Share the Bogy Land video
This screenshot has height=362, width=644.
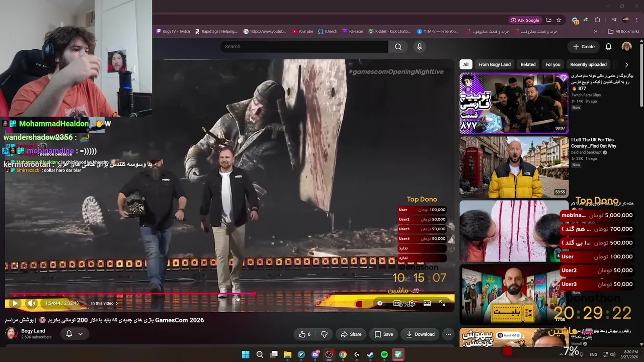(x=351, y=334)
